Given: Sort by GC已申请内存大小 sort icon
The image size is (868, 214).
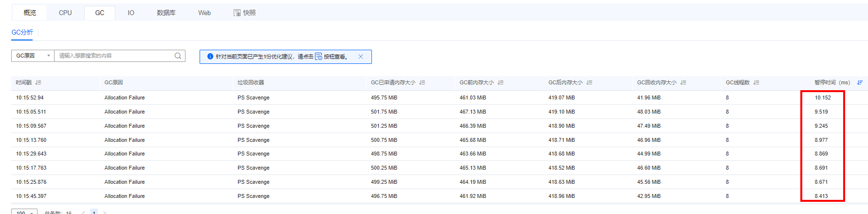Looking at the screenshot, I should click(423, 83).
